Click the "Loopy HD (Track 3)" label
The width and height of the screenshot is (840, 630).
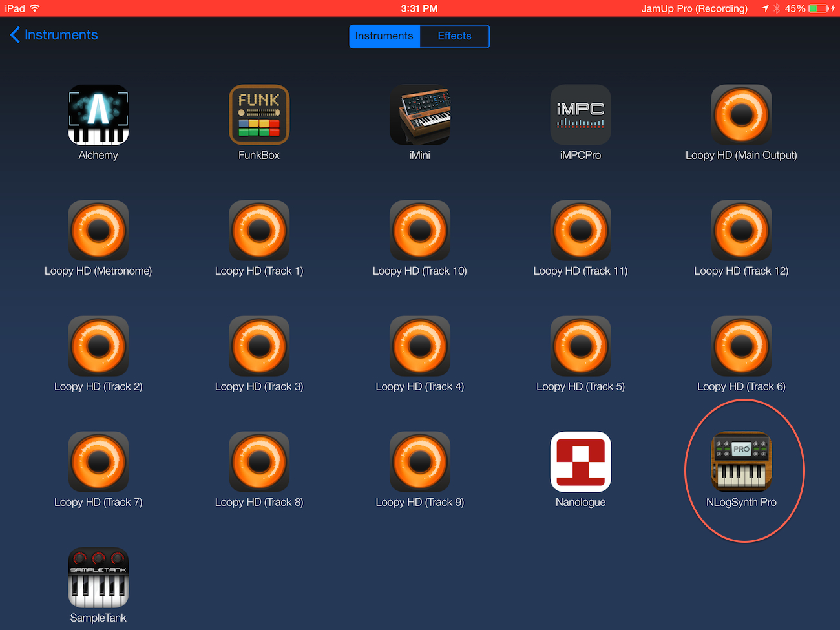(259, 386)
